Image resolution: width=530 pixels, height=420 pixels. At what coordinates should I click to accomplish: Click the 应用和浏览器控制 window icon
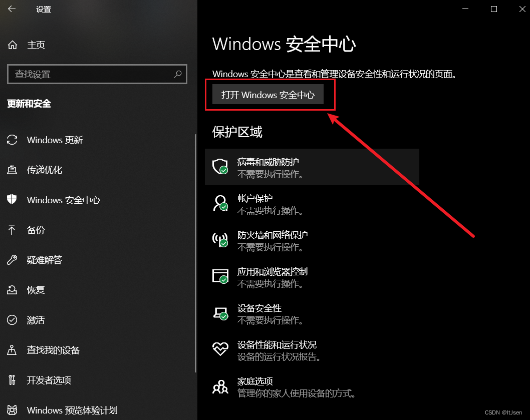[220, 276]
